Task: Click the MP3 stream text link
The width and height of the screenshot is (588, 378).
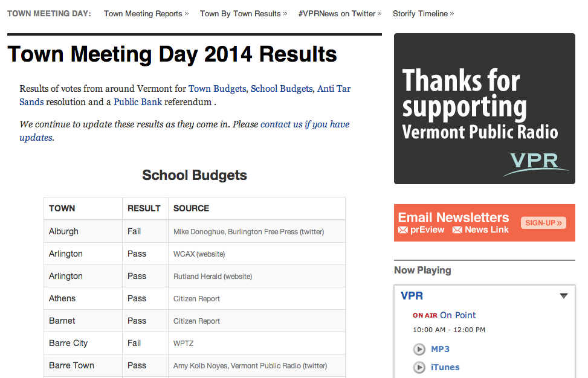Action: point(440,350)
